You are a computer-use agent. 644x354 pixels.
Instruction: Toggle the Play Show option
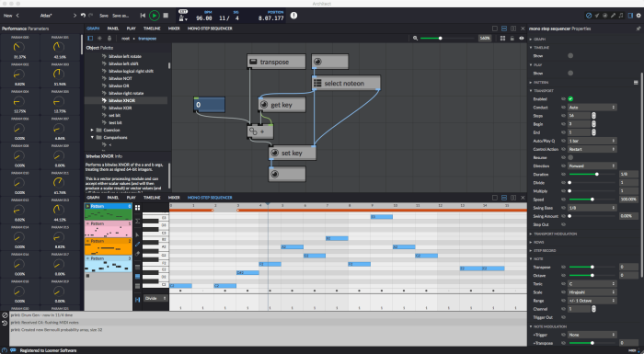click(x=570, y=74)
